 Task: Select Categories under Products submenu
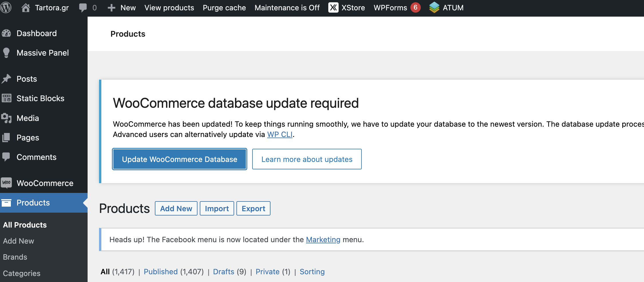click(x=21, y=273)
